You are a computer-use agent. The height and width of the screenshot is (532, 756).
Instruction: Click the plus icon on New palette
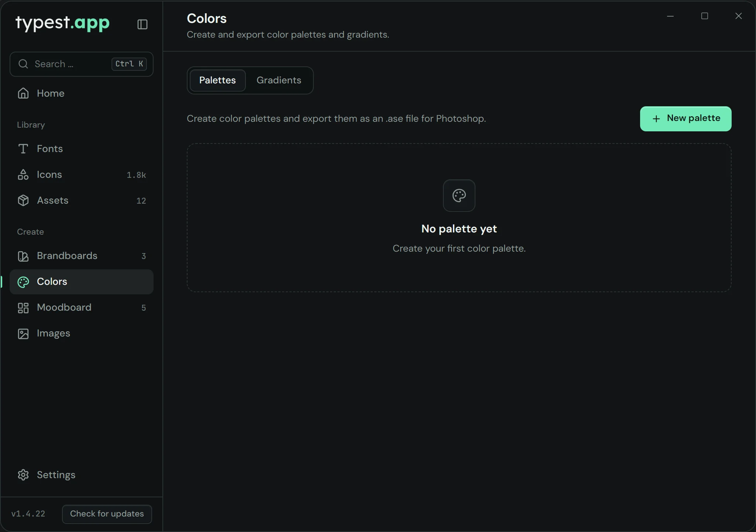coord(656,119)
